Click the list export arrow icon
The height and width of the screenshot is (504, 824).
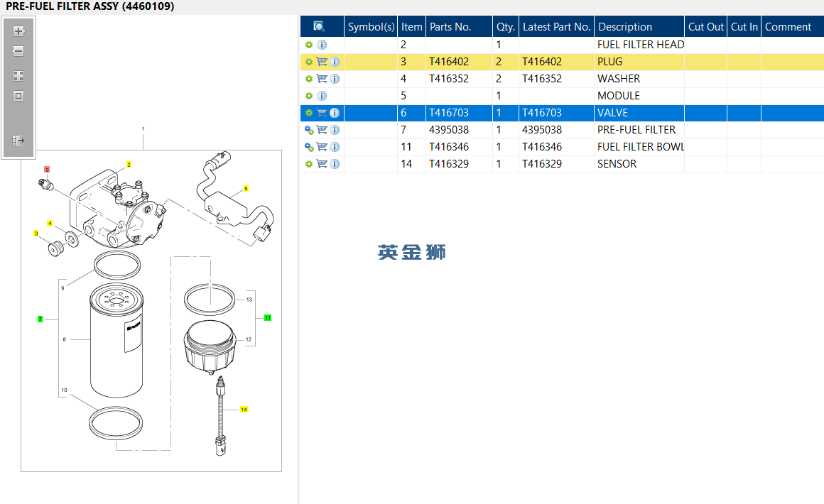click(x=18, y=140)
